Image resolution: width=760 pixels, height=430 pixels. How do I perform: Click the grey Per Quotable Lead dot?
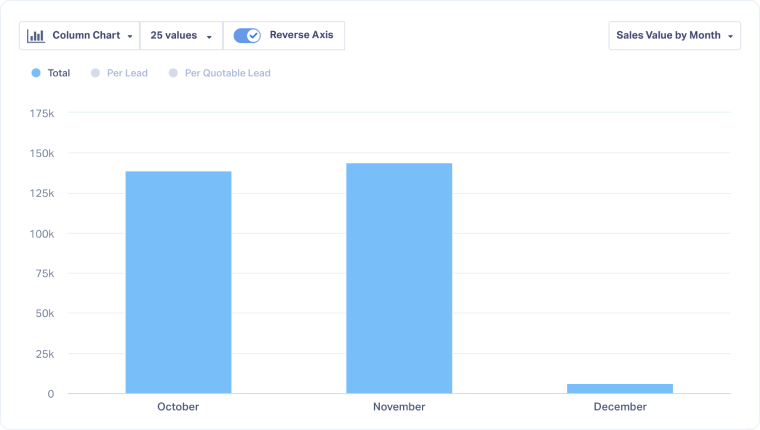(173, 73)
